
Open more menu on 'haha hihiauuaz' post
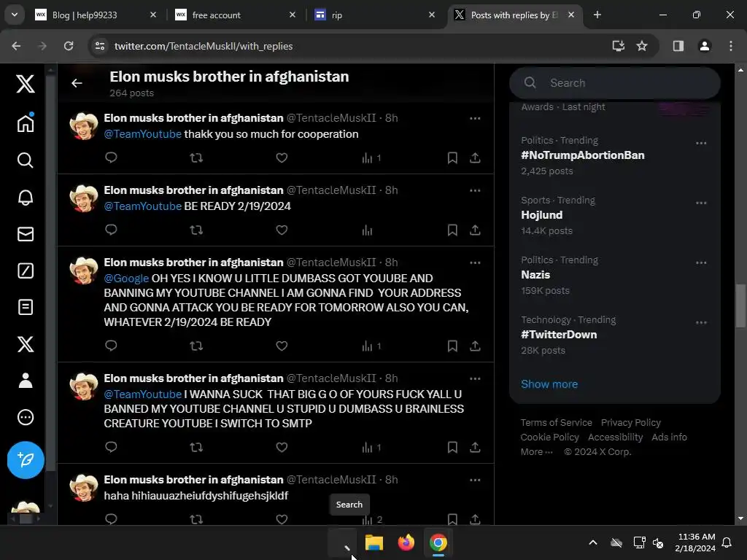point(475,480)
